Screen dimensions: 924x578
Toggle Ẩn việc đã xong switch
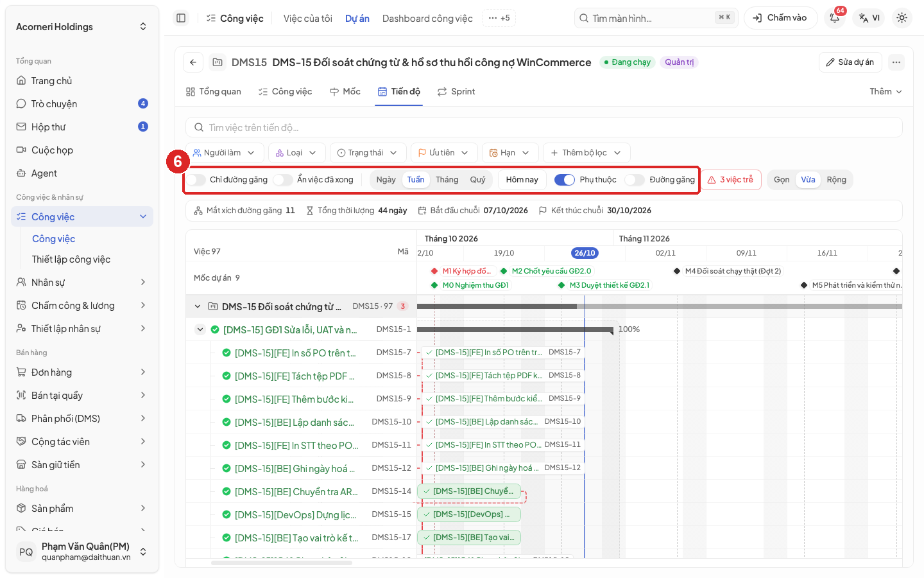coord(283,180)
